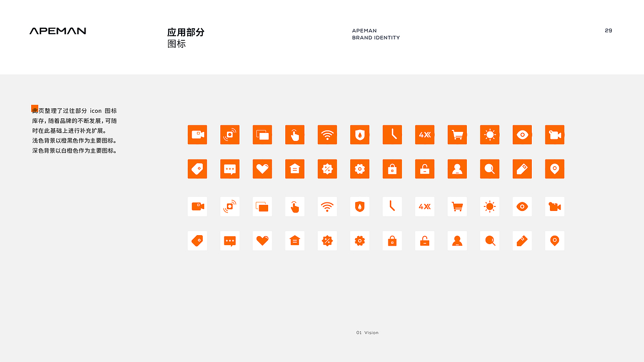Click the heading "应用部分"
The height and width of the screenshot is (362, 644).
[186, 32]
